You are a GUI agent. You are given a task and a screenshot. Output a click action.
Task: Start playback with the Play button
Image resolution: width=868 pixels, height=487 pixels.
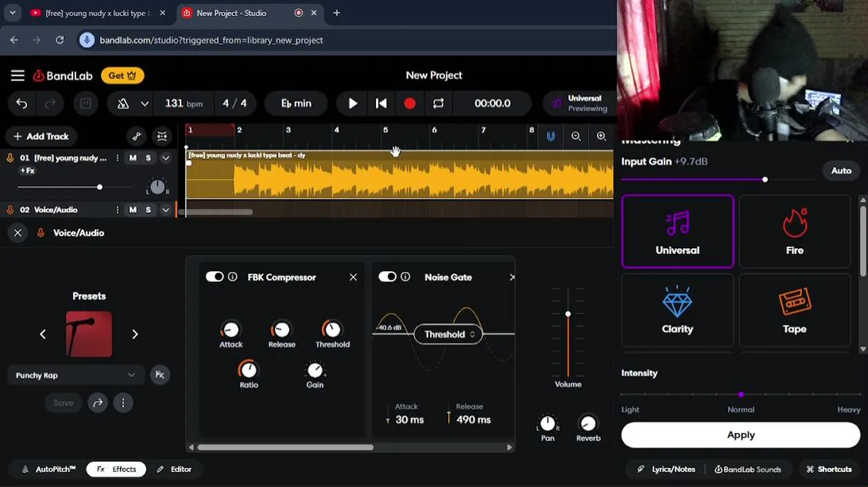click(x=352, y=103)
